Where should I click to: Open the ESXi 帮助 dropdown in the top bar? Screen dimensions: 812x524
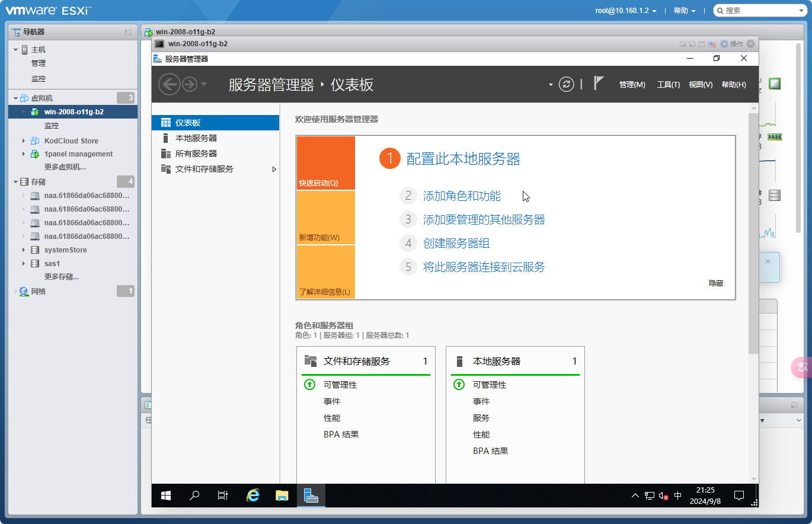(x=685, y=11)
